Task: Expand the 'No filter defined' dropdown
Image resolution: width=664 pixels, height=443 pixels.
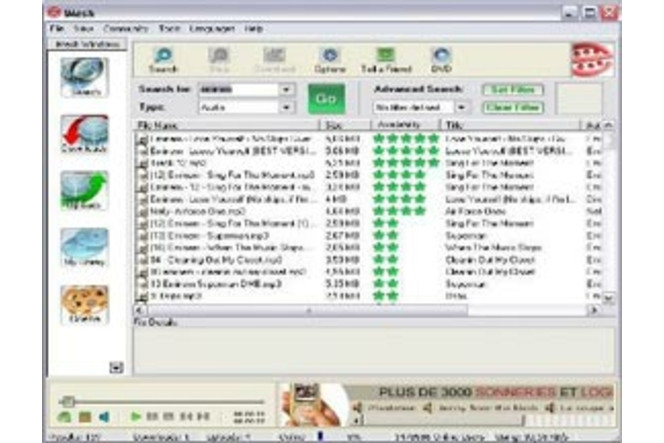Action: tap(461, 107)
